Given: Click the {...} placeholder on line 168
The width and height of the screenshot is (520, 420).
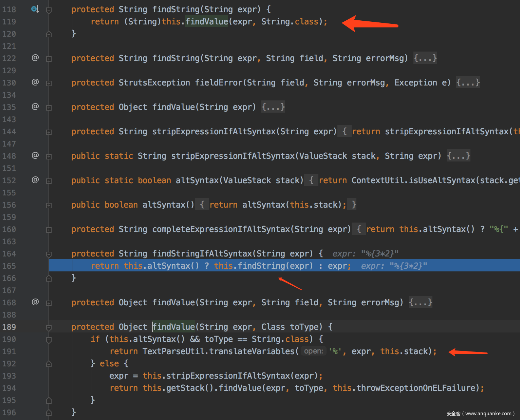Looking at the screenshot, I should [420, 302].
